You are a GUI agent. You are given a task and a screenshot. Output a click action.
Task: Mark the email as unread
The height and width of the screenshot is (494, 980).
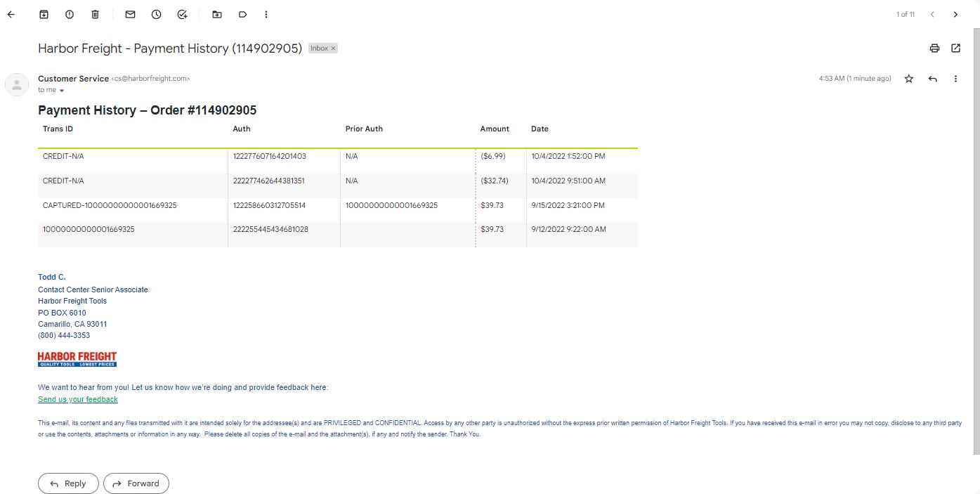click(x=130, y=14)
